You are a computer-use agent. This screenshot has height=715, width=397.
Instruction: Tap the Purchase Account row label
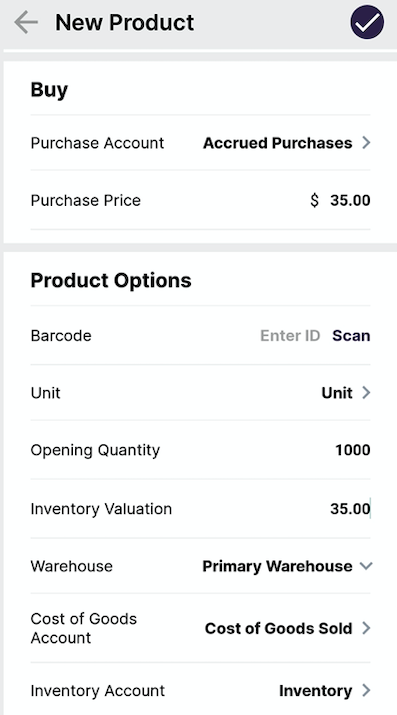(x=97, y=143)
